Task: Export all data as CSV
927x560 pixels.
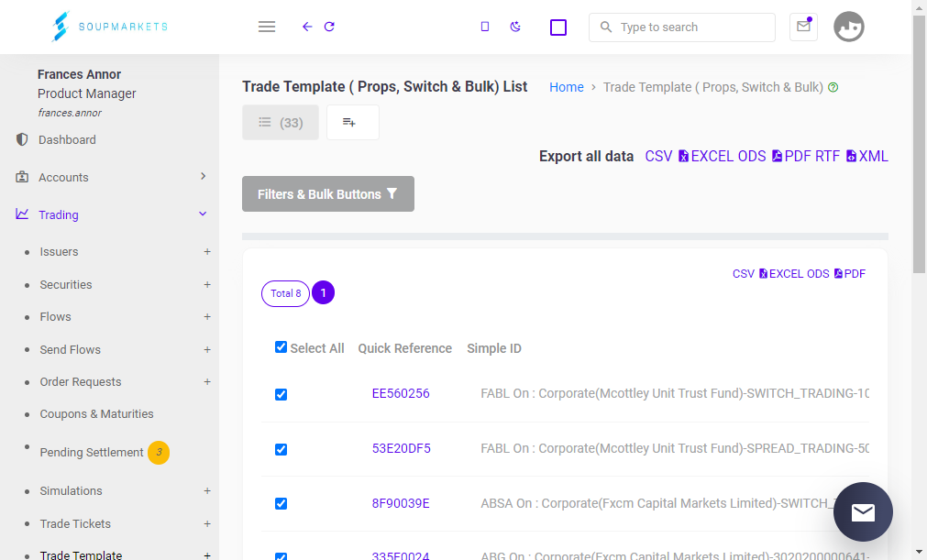Action: coord(658,156)
